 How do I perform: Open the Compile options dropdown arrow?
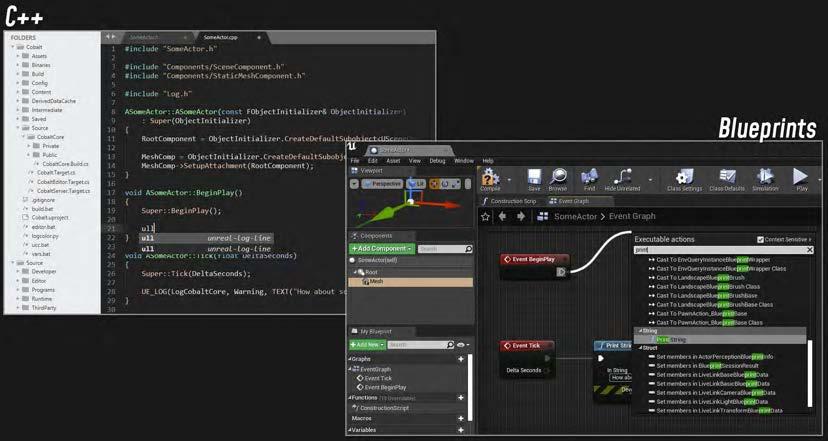click(509, 180)
